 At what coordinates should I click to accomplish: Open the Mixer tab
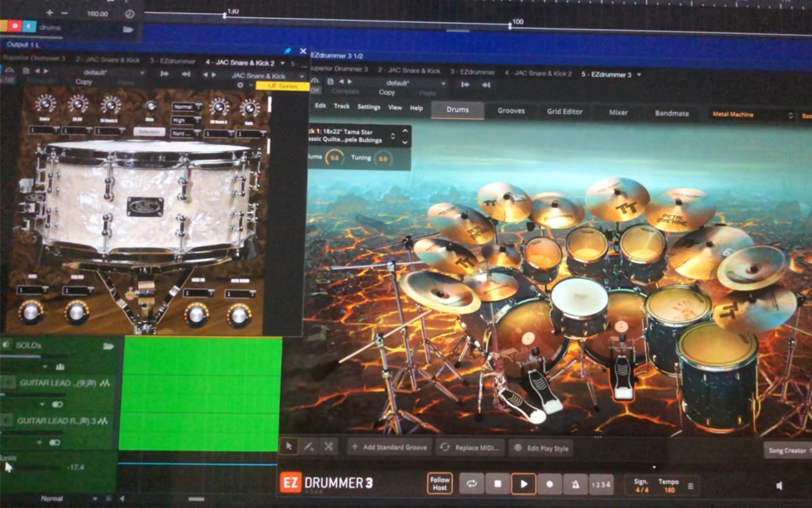618,112
